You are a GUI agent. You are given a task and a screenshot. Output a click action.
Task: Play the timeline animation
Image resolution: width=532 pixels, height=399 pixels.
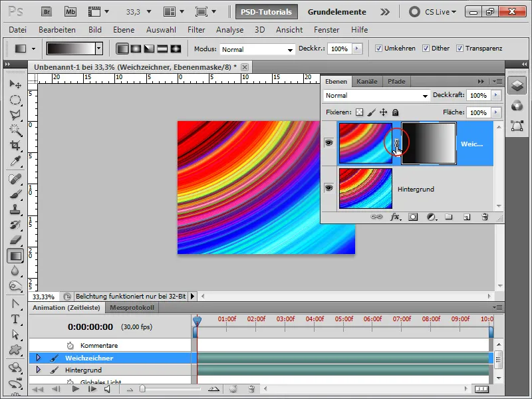pos(75,389)
